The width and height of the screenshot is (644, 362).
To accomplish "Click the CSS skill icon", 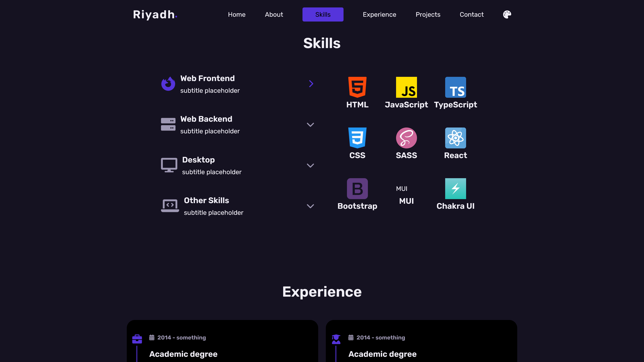I will [x=357, y=138].
